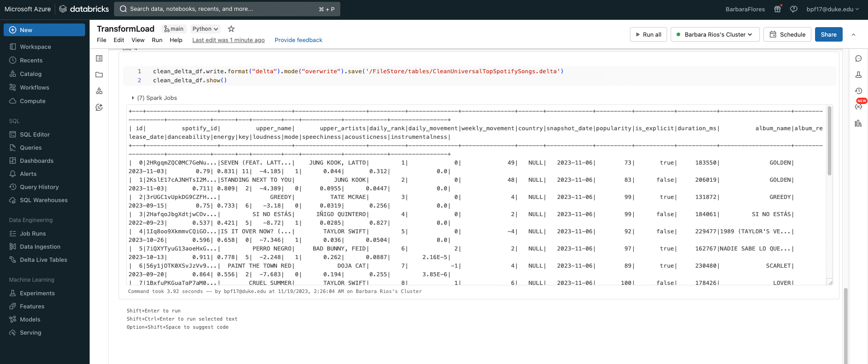Open the Run menu
Image resolution: width=868 pixels, height=364 pixels.
coord(157,40)
